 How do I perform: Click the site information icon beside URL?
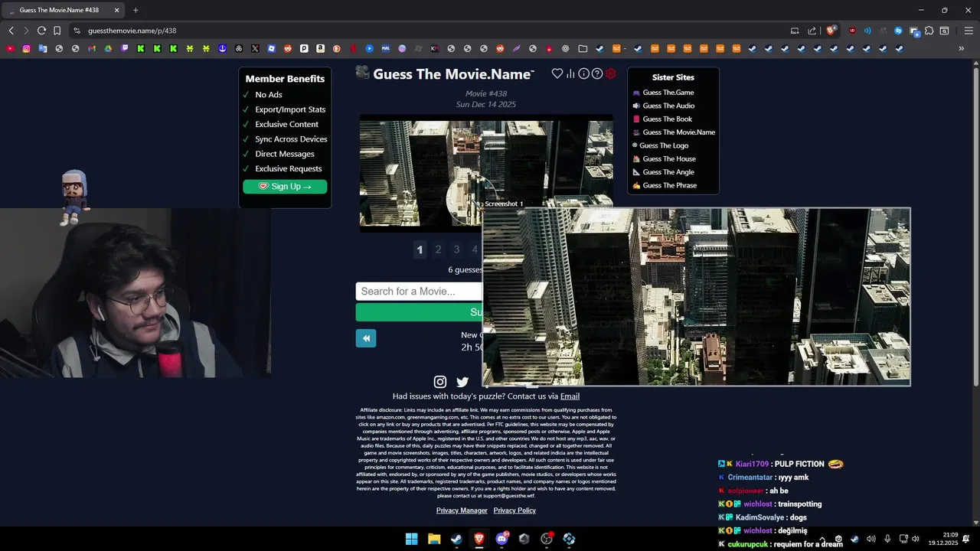point(77,31)
